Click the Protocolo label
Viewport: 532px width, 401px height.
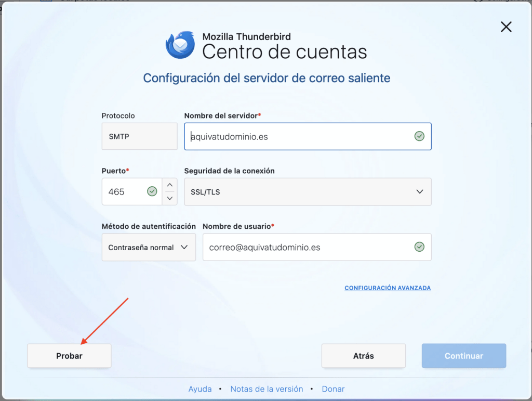(x=118, y=116)
